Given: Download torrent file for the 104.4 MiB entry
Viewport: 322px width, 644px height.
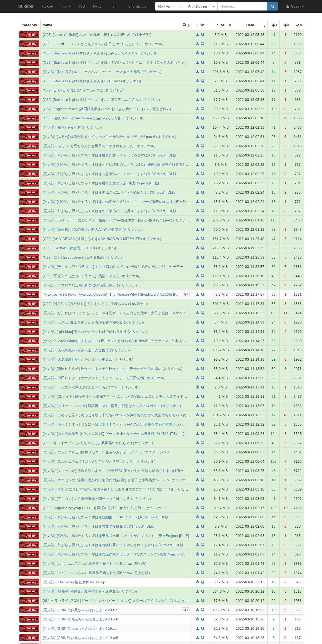Looking at the screenshot, I should pyautogui.click(x=197, y=127).
